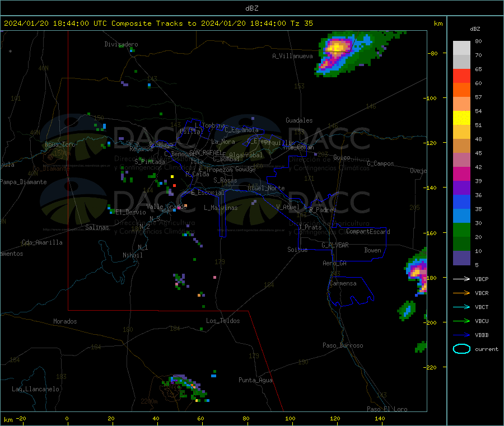Click the 'Paso_Barroso' map label
This screenshot has height=426, width=504.
(343, 345)
